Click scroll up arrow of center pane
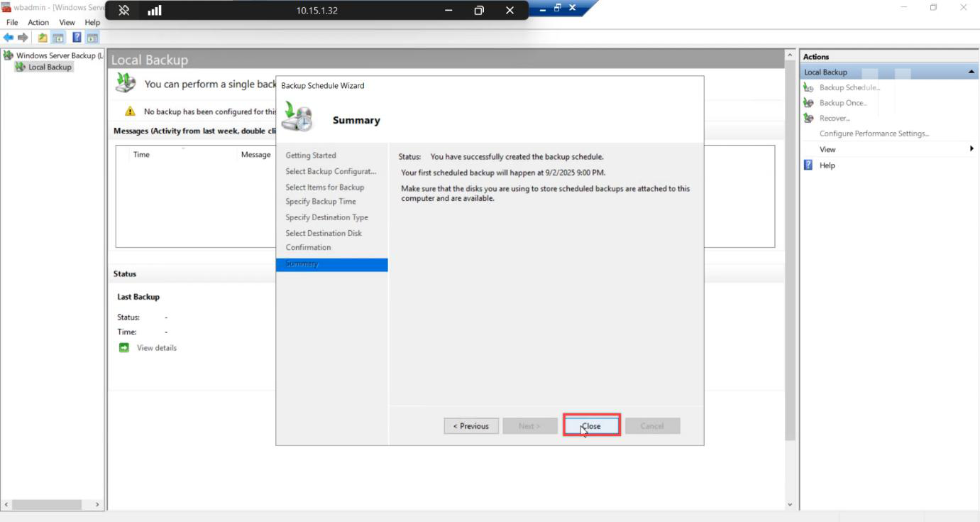This screenshot has width=980, height=522. [790, 55]
